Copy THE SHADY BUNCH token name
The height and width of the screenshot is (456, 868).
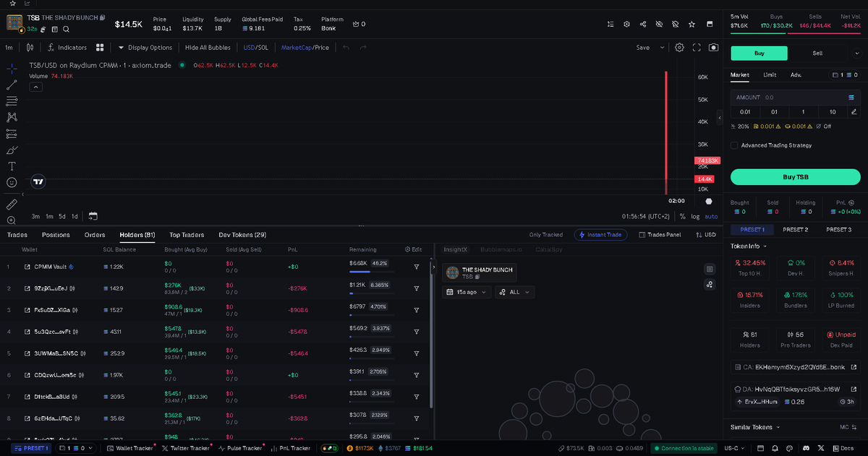click(103, 17)
